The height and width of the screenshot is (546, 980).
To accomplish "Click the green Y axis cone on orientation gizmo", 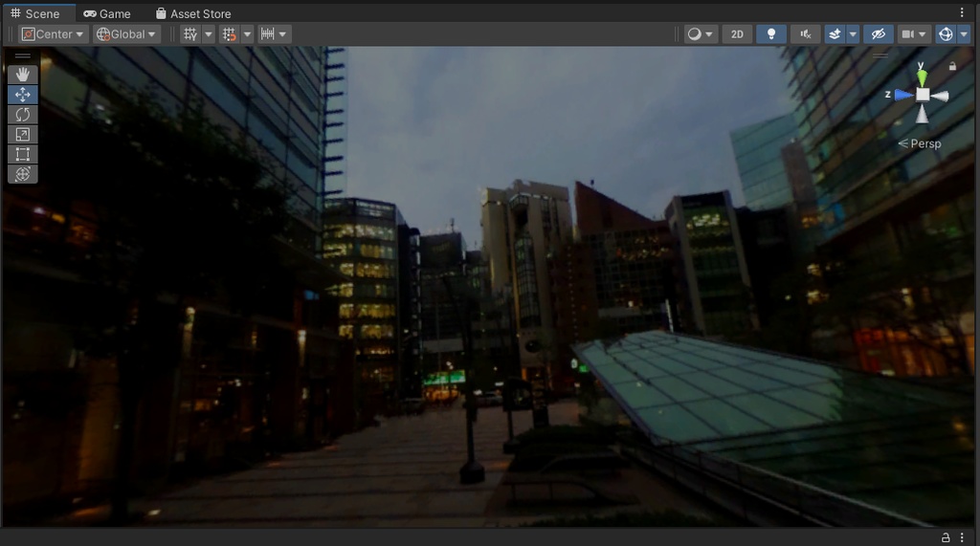I will pos(922,77).
